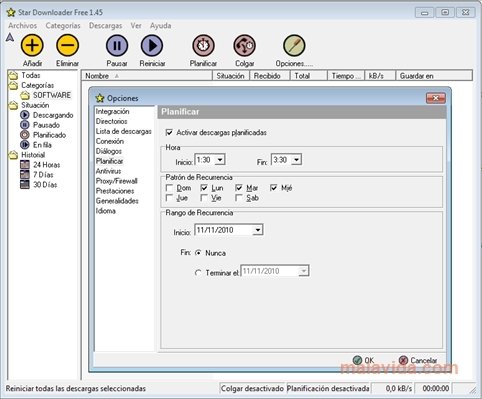Image resolution: width=482 pixels, height=399 pixels.
Task: Enable the Dom day checkbox
Action: tap(169, 188)
